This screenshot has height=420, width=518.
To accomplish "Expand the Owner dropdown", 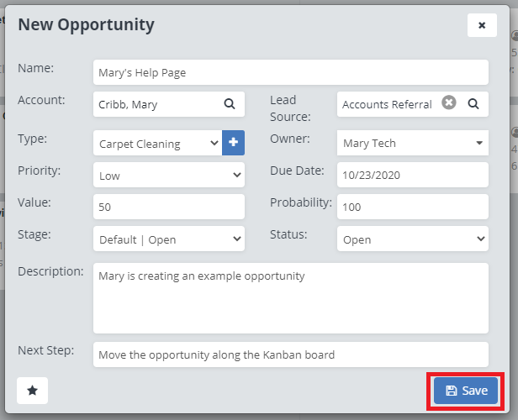I will pyautogui.click(x=412, y=143).
